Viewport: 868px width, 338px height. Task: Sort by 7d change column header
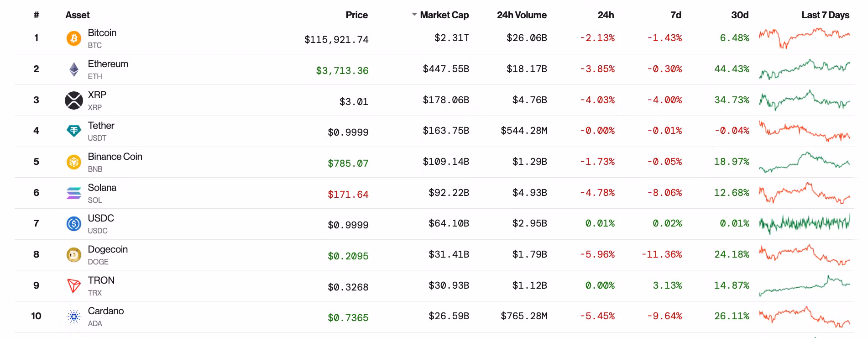pos(675,15)
